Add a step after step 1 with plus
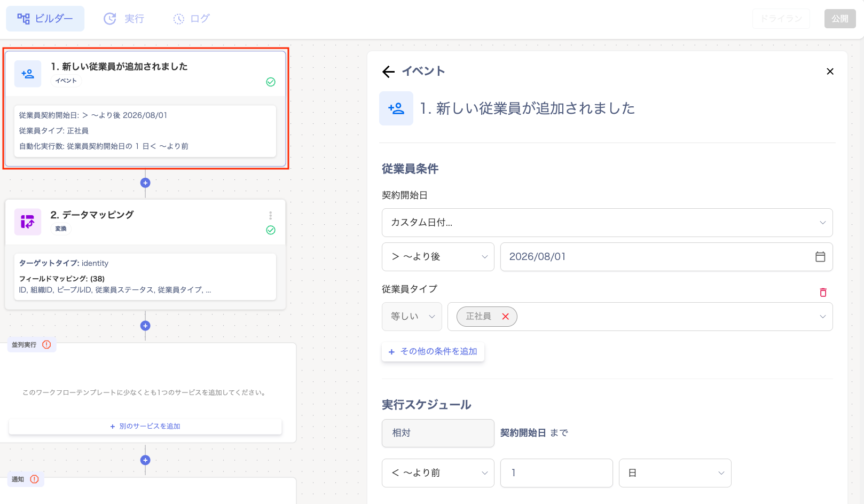The width and height of the screenshot is (864, 504). 145,183
